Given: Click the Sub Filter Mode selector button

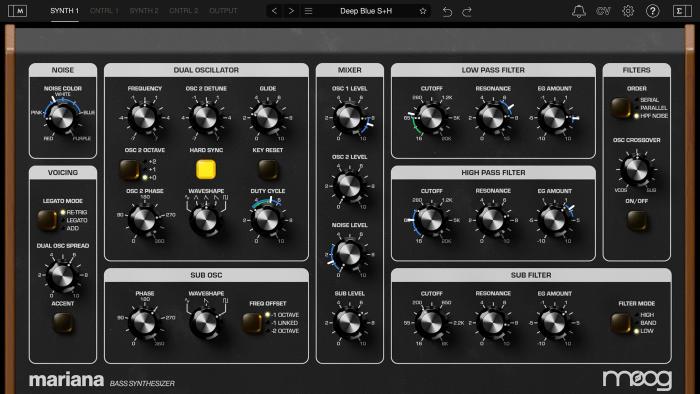Looking at the screenshot, I should click(621, 323).
